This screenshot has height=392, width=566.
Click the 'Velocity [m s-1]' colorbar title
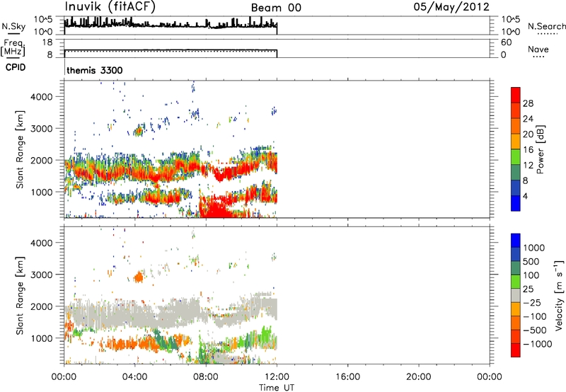(559, 295)
